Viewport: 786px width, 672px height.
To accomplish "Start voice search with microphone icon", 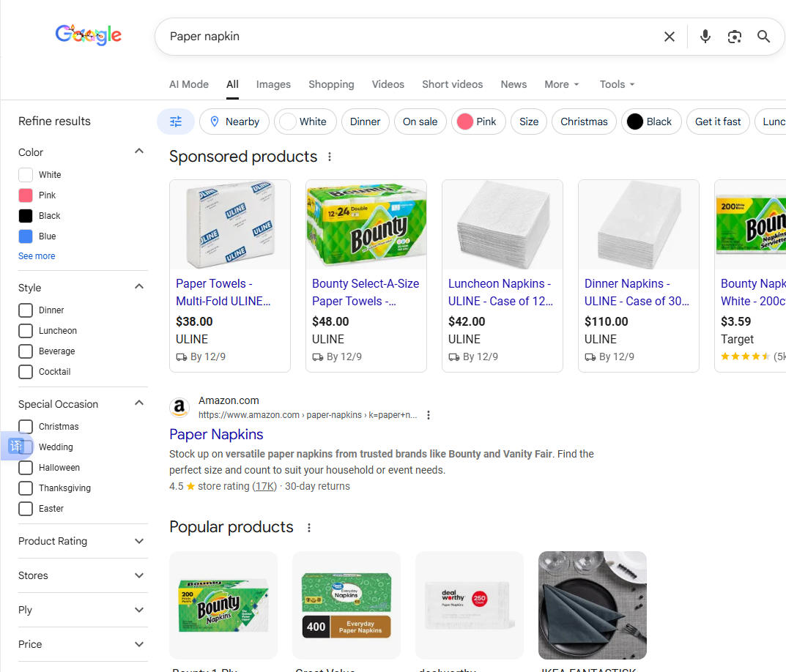I will (705, 37).
